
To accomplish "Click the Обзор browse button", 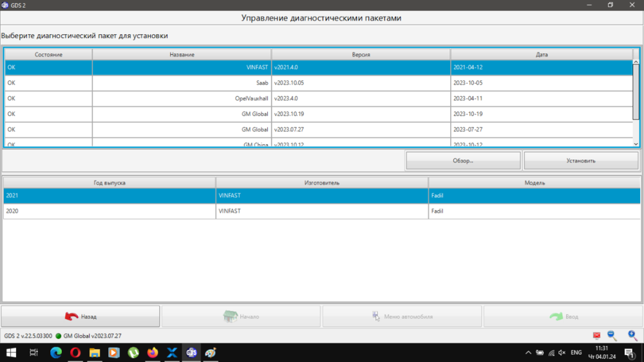I will pyautogui.click(x=463, y=160).
